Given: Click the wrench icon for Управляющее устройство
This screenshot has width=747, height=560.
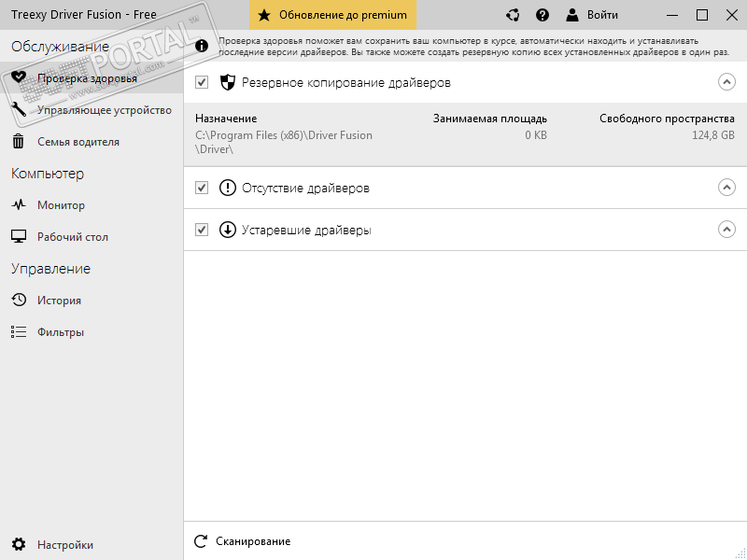Looking at the screenshot, I should click(19, 110).
